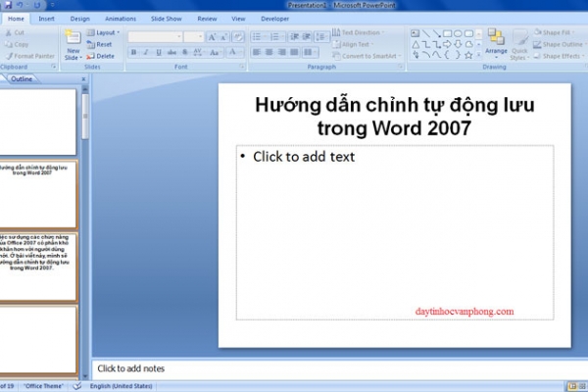Open Change Case menu

[x=215, y=52]
